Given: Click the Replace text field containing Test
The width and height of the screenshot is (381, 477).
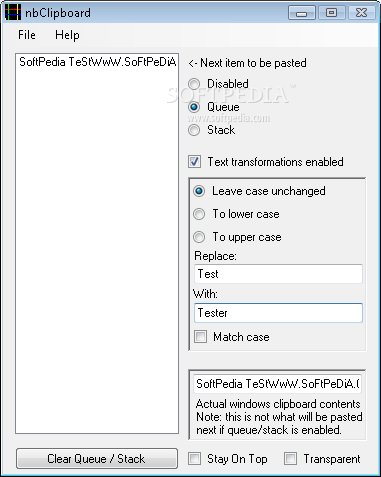Looking at the screenshot, I should pos(278,274).
